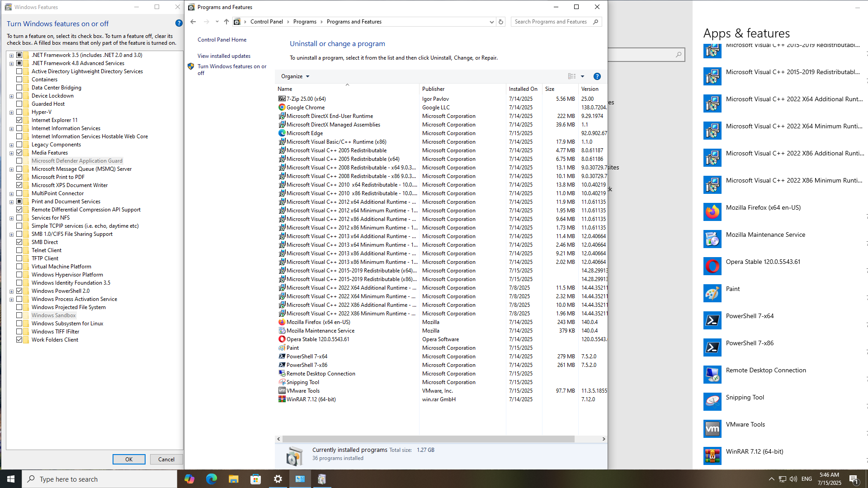Screen dimensions: 868x488
Task: Open View installed updates link
Action: pos(224,56)
